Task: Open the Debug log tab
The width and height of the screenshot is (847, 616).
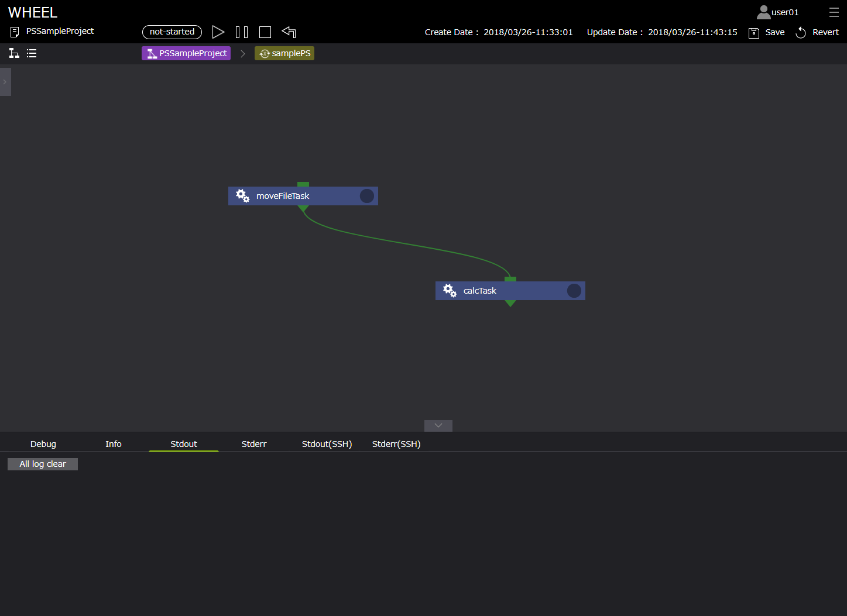Action: [43, 444]
